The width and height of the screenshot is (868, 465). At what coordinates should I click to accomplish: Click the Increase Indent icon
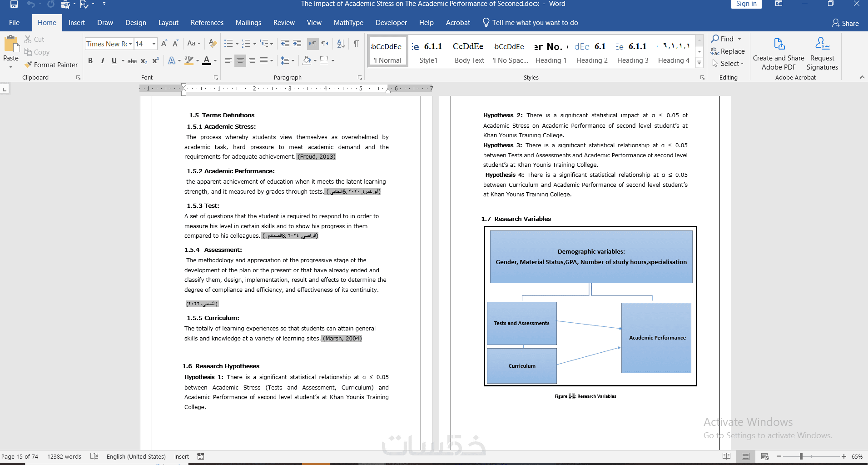point(297,44)
